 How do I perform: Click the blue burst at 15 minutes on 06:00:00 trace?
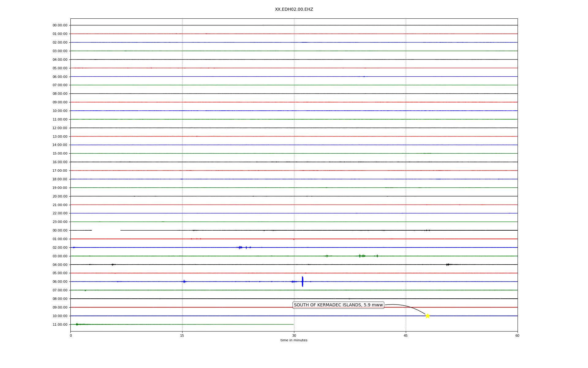[184, 281]
